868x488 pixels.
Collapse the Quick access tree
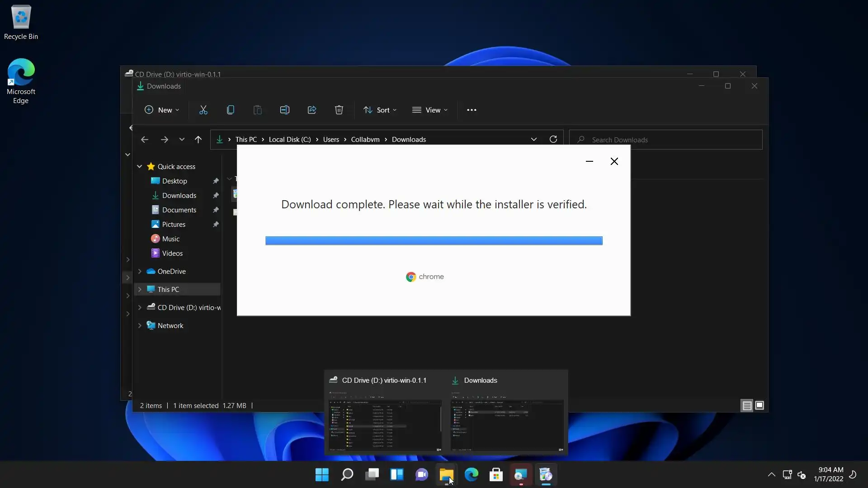140,166
